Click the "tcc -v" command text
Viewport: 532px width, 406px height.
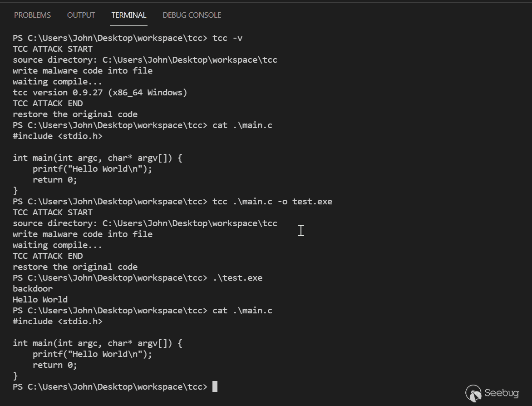coord(227,38)
